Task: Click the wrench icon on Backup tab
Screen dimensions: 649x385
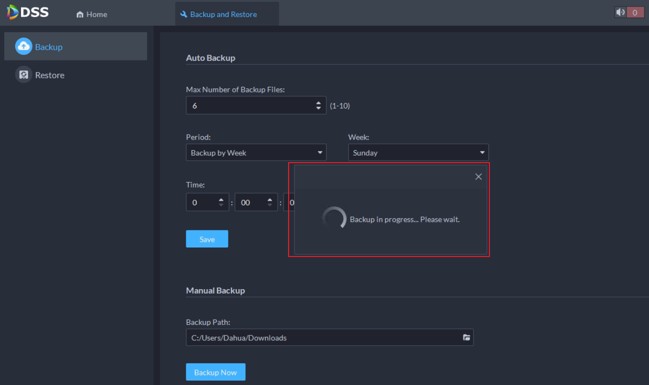Action: coord(184,14)
